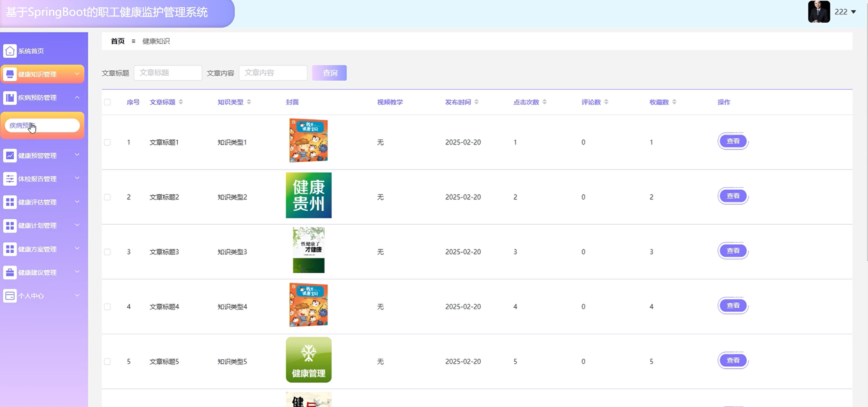
Task: Expand the 健康计划管理 menu chevron
Action: pyautogui.click(x=76, y=225)
